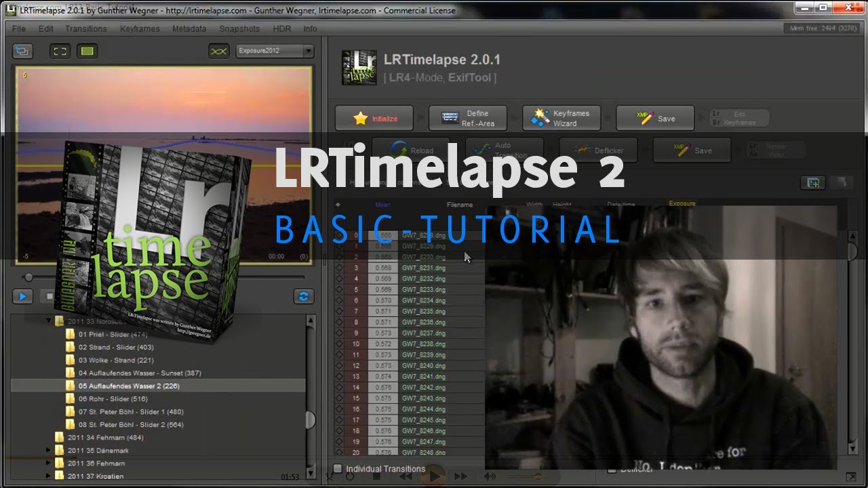Select row GW7_8240.dng

424,365
